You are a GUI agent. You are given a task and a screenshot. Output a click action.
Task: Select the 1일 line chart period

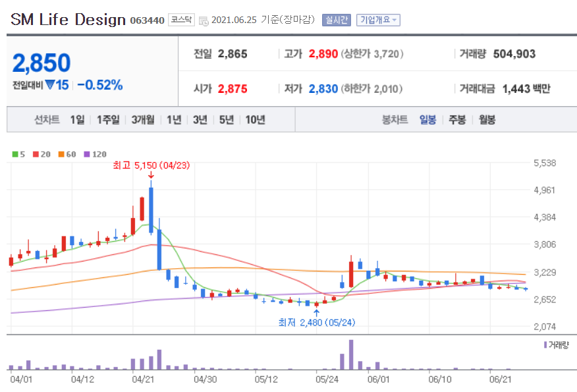[77, 120]
